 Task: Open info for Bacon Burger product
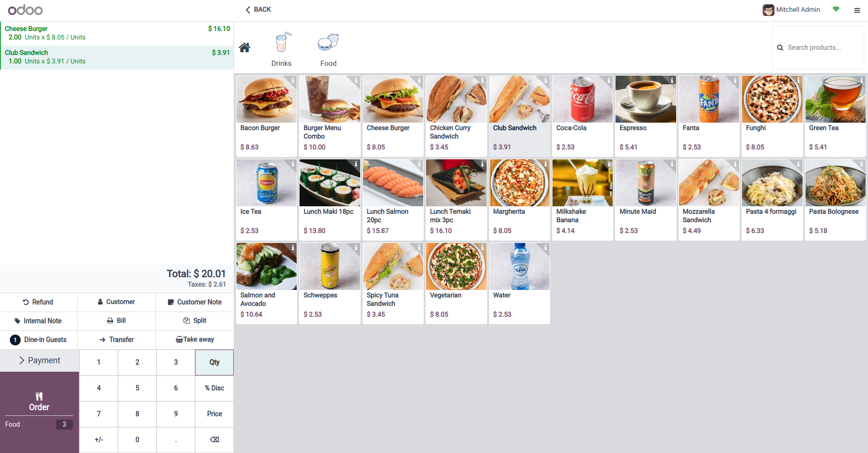(x=292, y=80)
